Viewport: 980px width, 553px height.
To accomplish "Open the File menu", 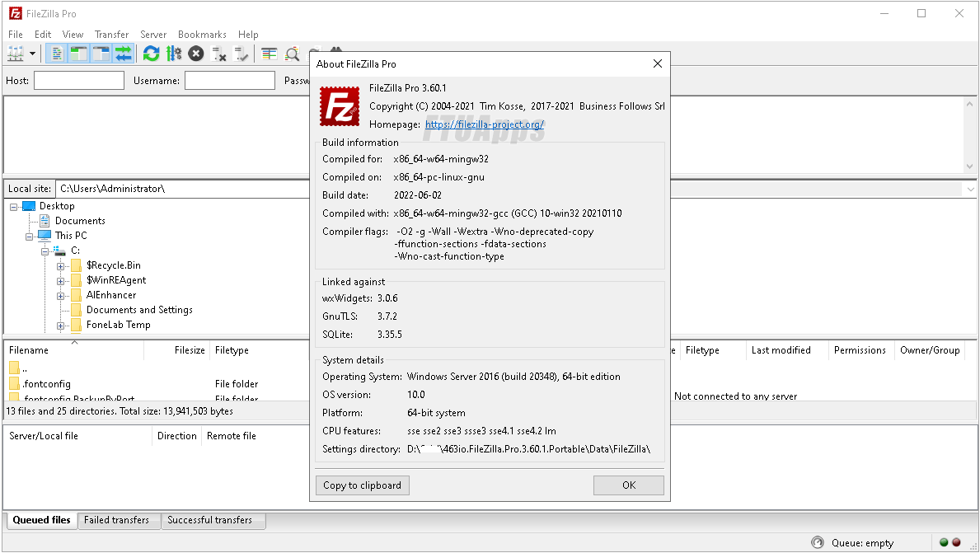I will (x=15, y=35).
